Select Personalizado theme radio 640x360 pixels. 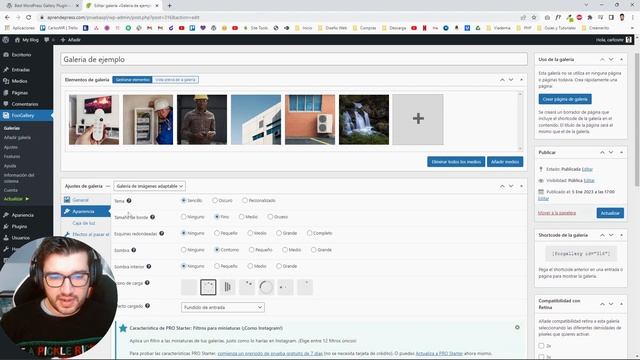[x=245, y=200]
